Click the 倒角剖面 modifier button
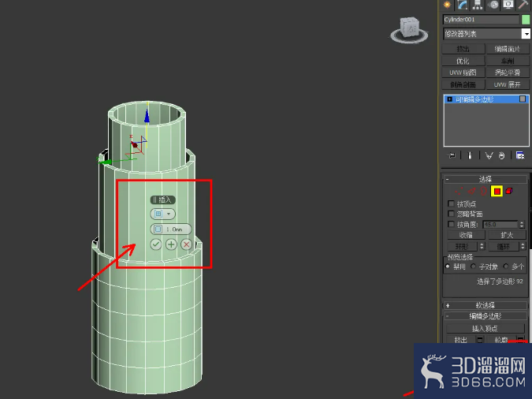Screen dimensions: 532x399 (x=463, y=84)
